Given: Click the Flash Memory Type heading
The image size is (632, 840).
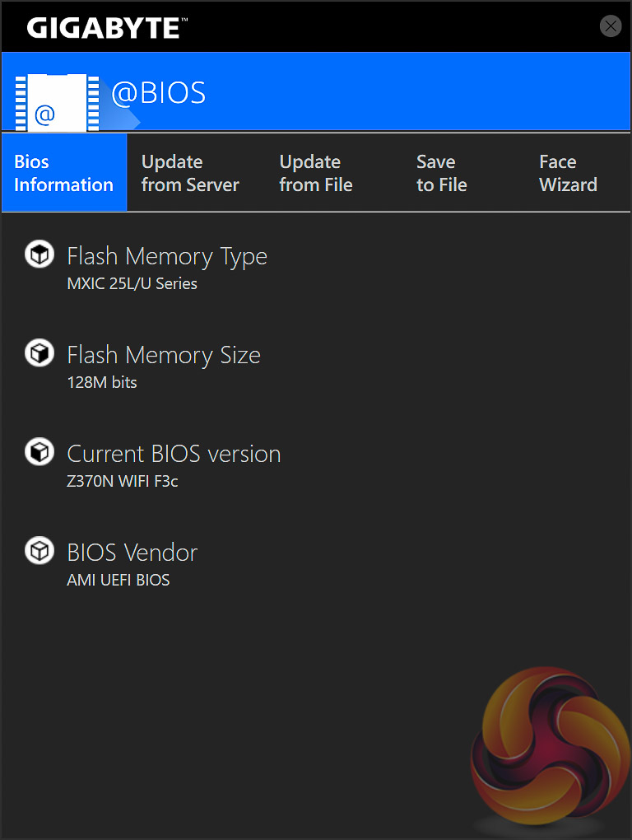Looking at the screenshot, I should point(167,256).
